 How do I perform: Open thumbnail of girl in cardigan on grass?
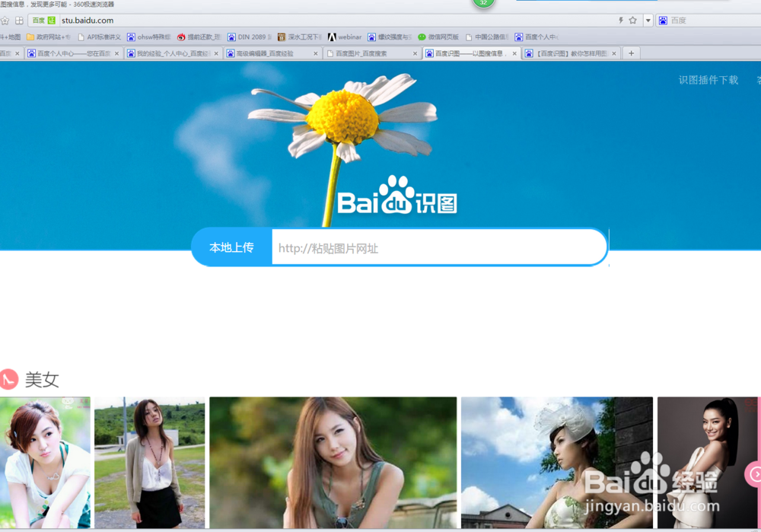pyautogui.click(x=149, y=463)
